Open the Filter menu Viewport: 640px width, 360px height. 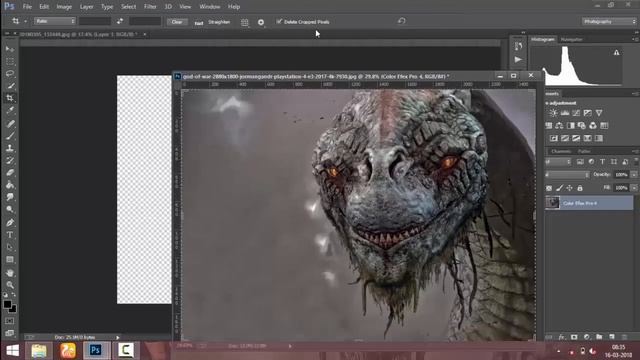[150, 7]
